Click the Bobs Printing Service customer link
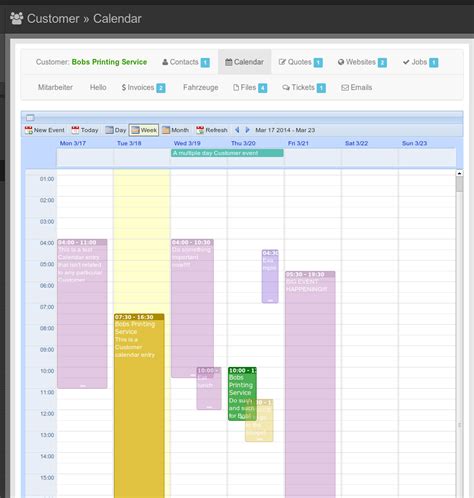This screenshot has height=498, width=474. (109, 62)
